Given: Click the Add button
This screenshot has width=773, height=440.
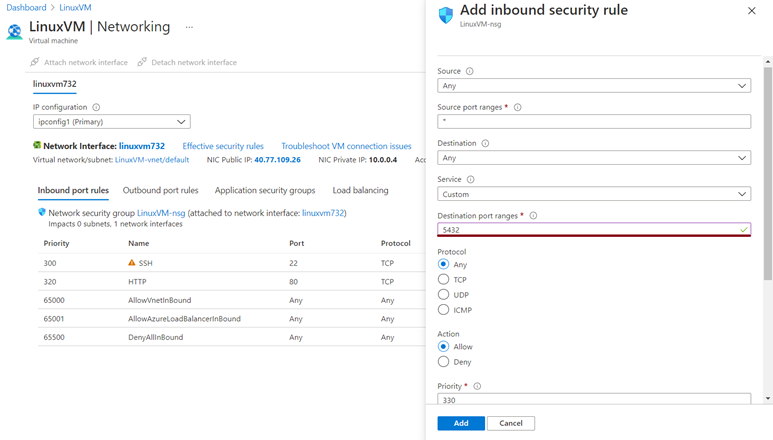Looking at the screenshot, I should pyautogui.click(x=461, y=423).
